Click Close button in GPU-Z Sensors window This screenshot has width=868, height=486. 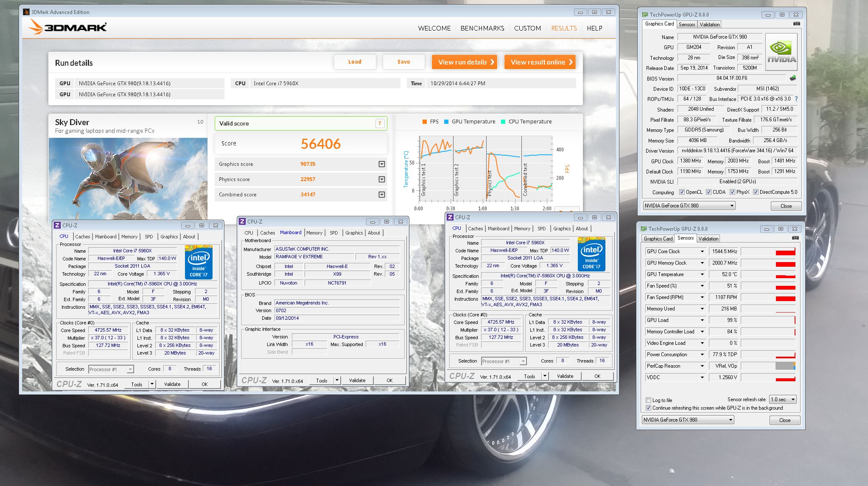[785, 420]
